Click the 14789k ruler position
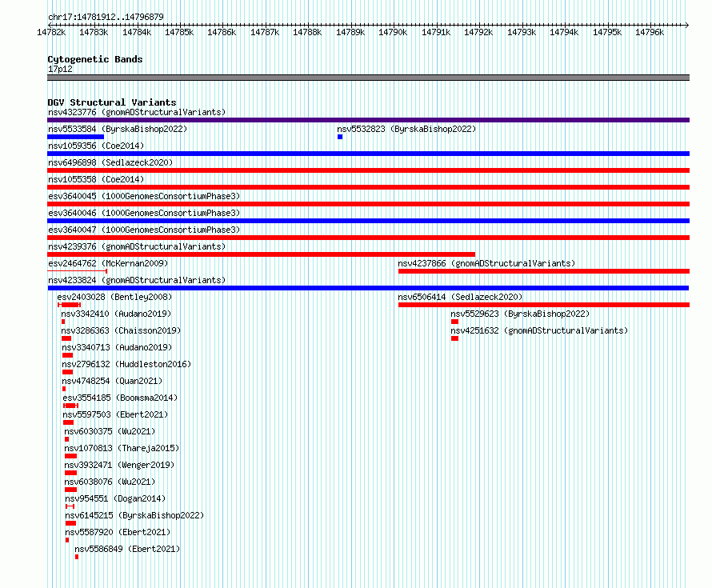 click(350, 32)
